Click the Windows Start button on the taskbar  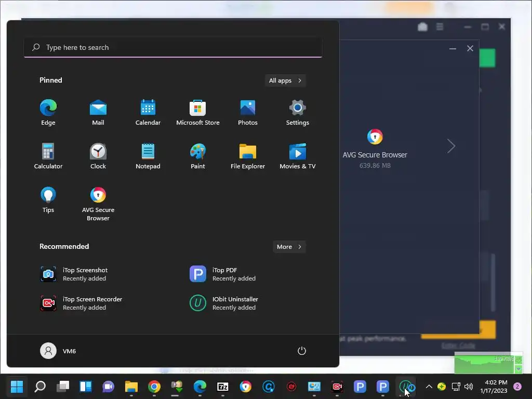[17, 386]
